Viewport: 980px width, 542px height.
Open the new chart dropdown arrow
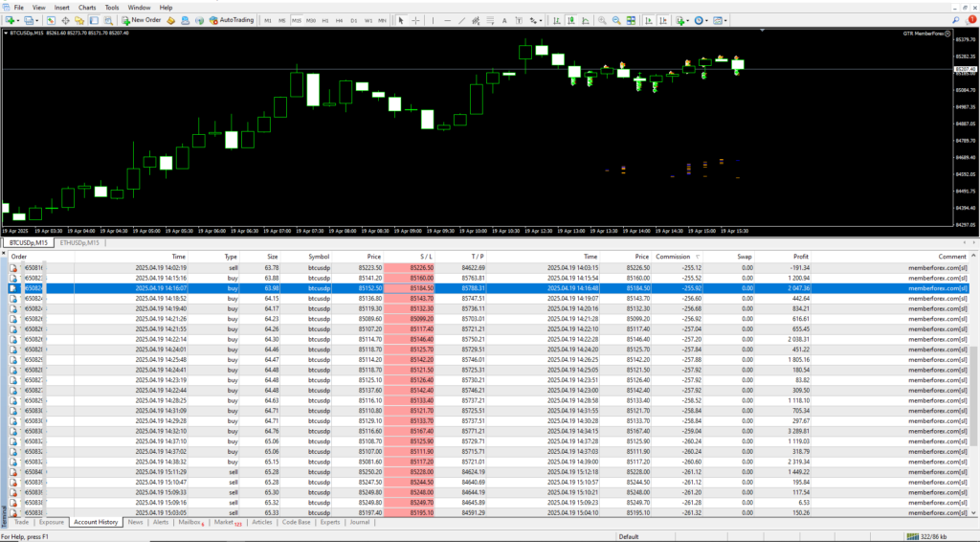click(x=20, y=19)
